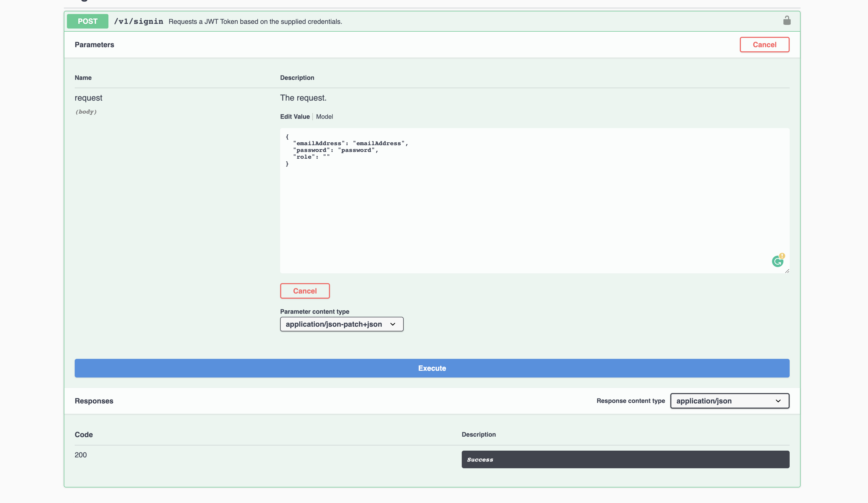Click the text area resize handle
The width and height of the screenshot is (868, 503).
787,271
